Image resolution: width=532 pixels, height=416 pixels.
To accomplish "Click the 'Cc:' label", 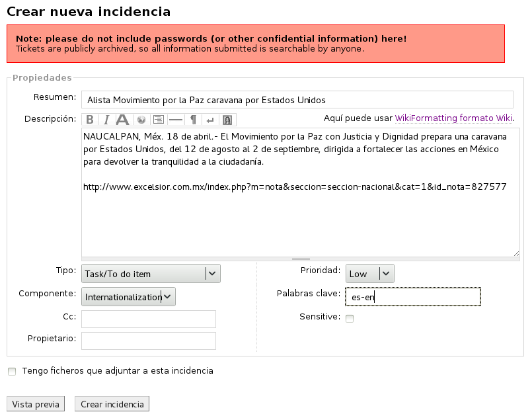I will coord(69,317).
